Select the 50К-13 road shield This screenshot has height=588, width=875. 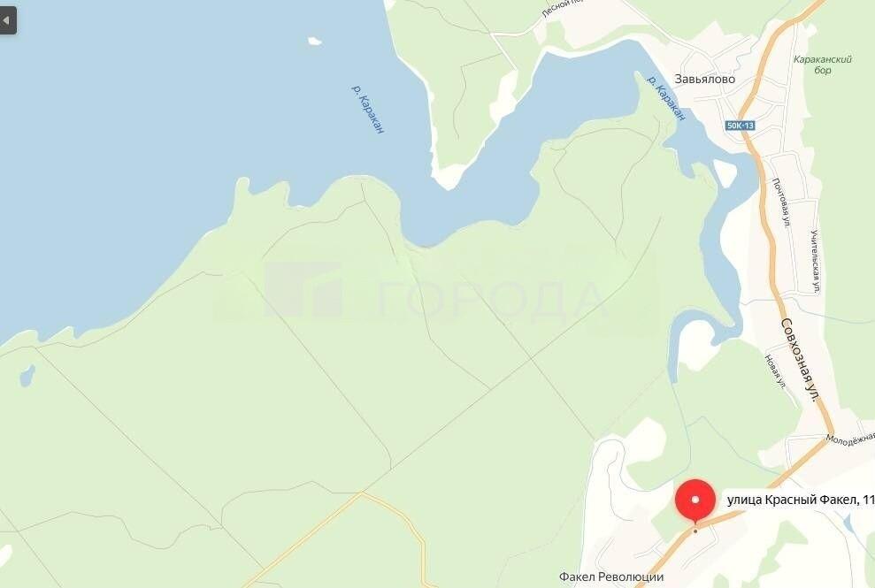tap(741, 126)
